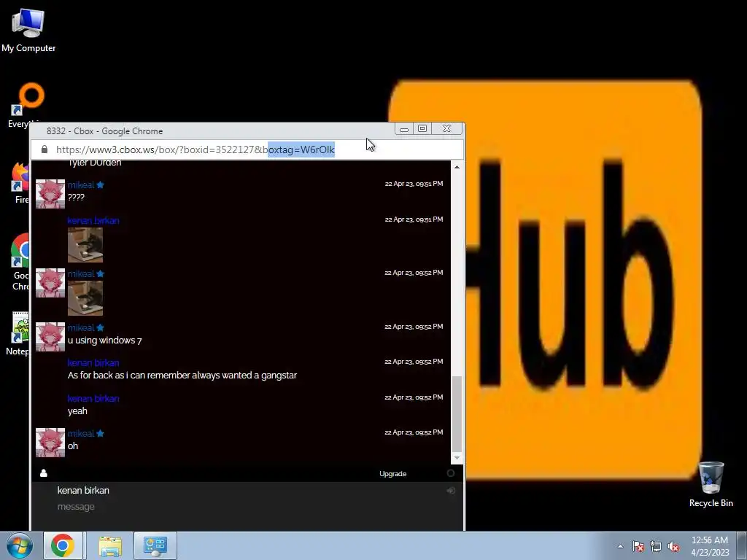Open the My Computer desktop icon
The image size is (747, 560).
tap(28, 30)
